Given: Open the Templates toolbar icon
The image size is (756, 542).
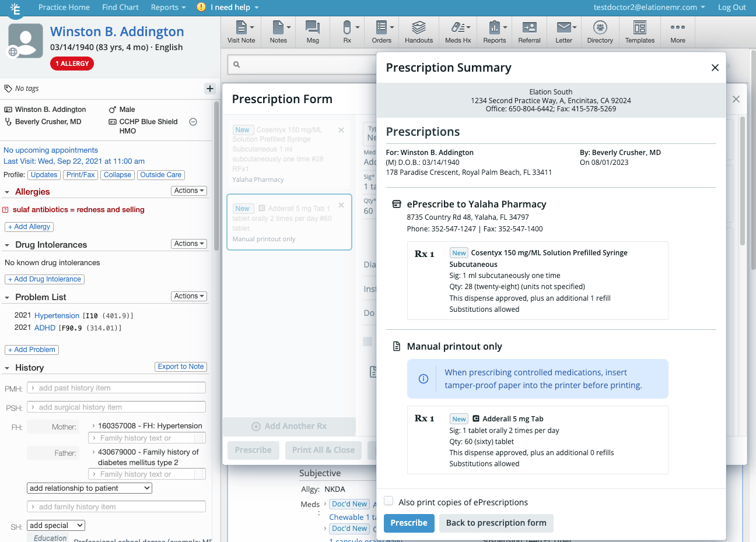Looking at the screenshot, I should (640, 32).
